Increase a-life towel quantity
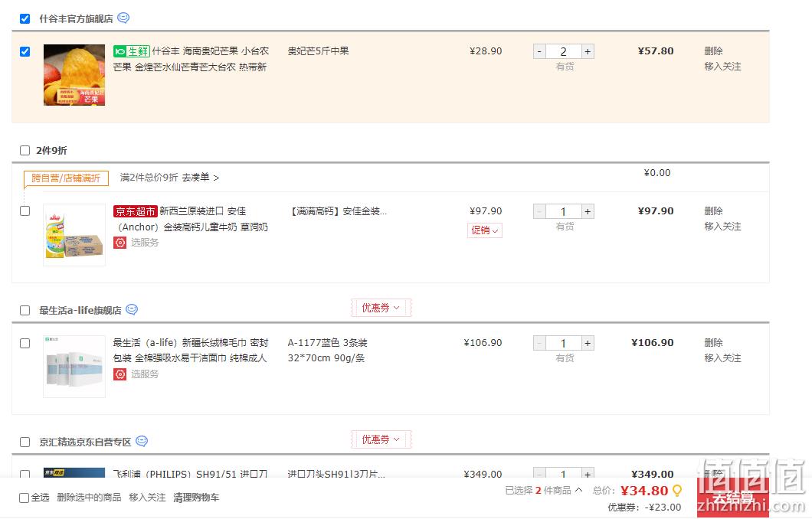The width and height of the screenshot is (812, 519). click(x=588, y=343)
